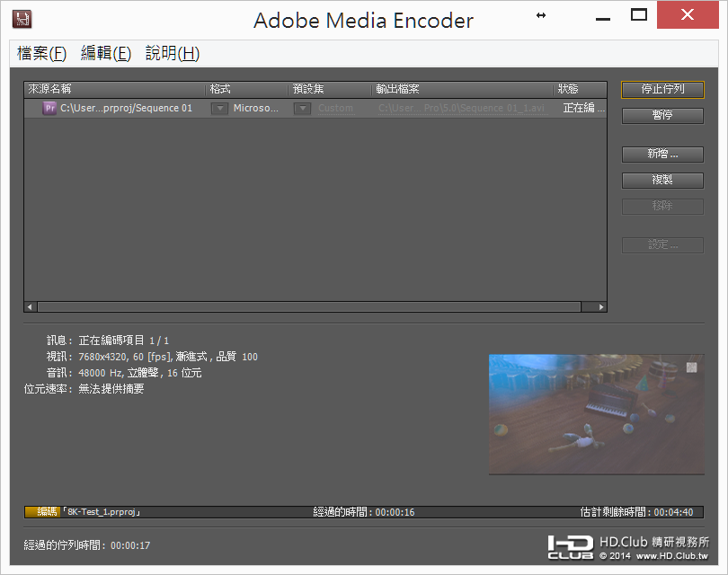728x575 pixels.
Task: Open the 說明(H) menu
Action: click(173, 53)
